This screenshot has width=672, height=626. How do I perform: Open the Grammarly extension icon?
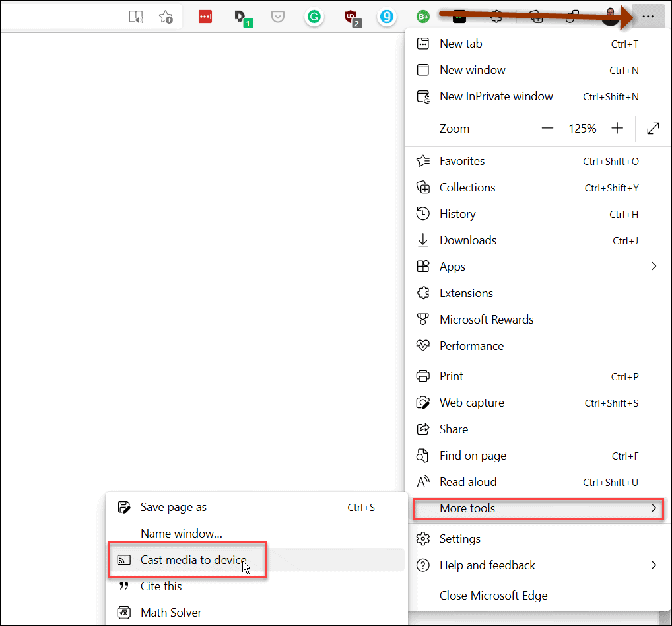coord(314,17)
